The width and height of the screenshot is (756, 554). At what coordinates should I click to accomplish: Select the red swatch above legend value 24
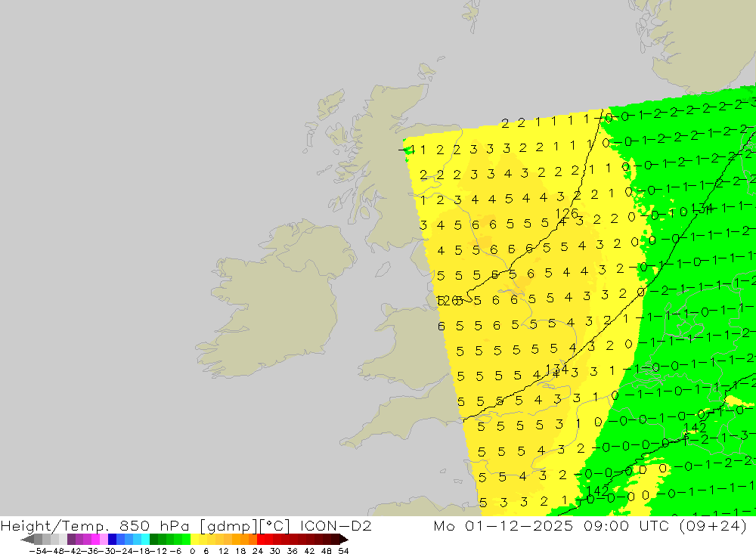pyautogui.click(x=261, y=539)
